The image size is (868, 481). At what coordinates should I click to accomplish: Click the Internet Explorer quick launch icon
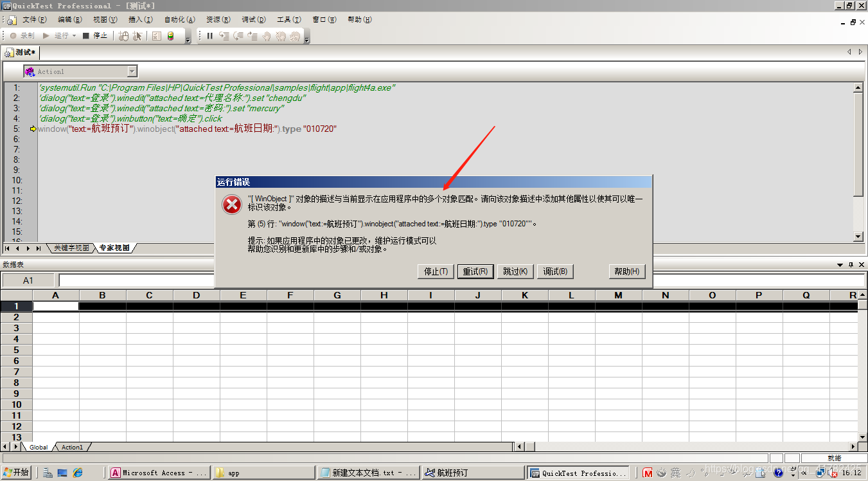click(78, 473)
